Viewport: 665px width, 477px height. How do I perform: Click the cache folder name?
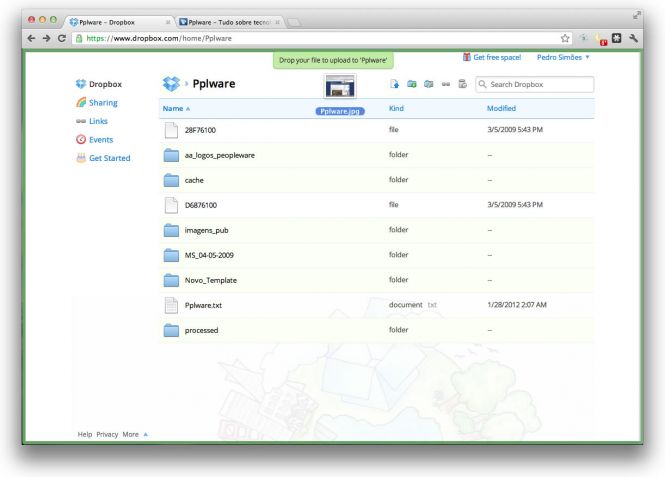194,180
